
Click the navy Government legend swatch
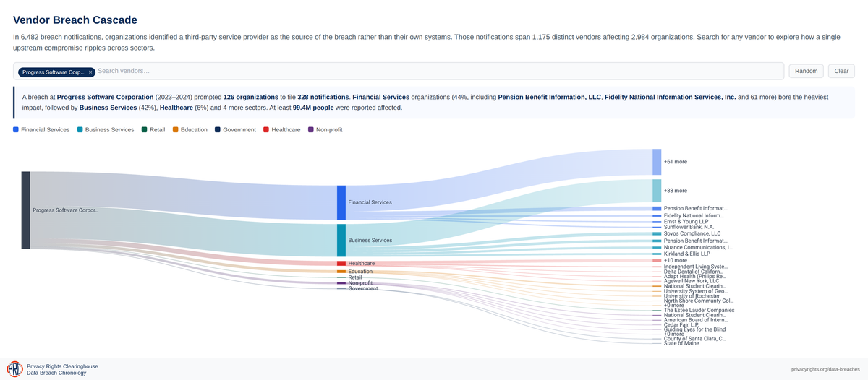click(x=218, y=130)
